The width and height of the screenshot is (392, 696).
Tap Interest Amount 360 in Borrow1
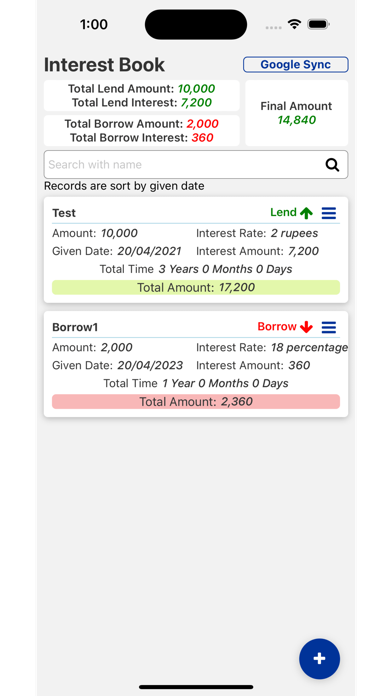pyautogui.click(x=253, y=365)
